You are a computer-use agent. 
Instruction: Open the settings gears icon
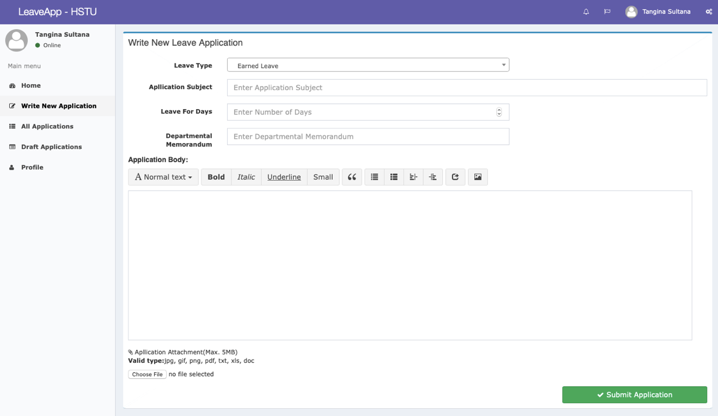pyautogui.click(x=708, y=12)
